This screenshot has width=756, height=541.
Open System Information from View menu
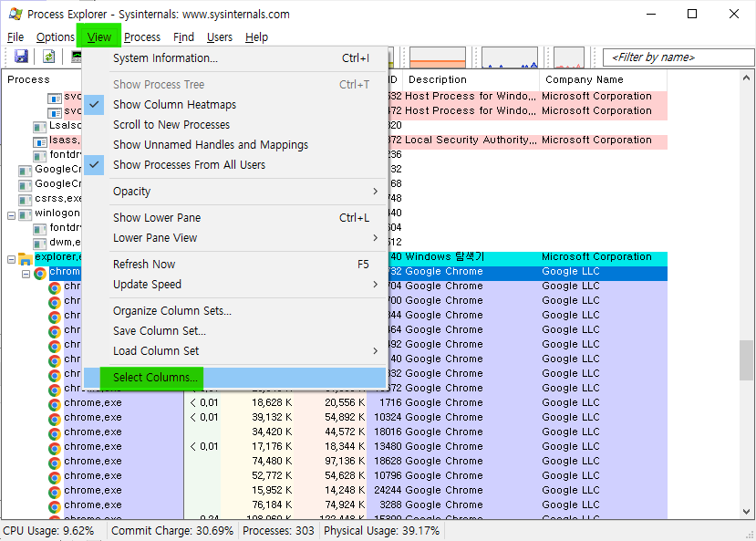pyautogui.click(x=234, y=58)
